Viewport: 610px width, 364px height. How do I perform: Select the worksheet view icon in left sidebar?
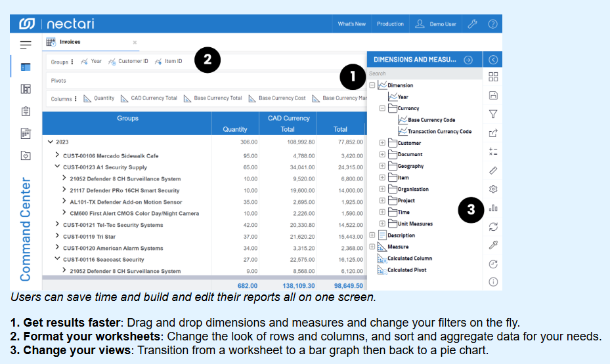tap(26, 67)
